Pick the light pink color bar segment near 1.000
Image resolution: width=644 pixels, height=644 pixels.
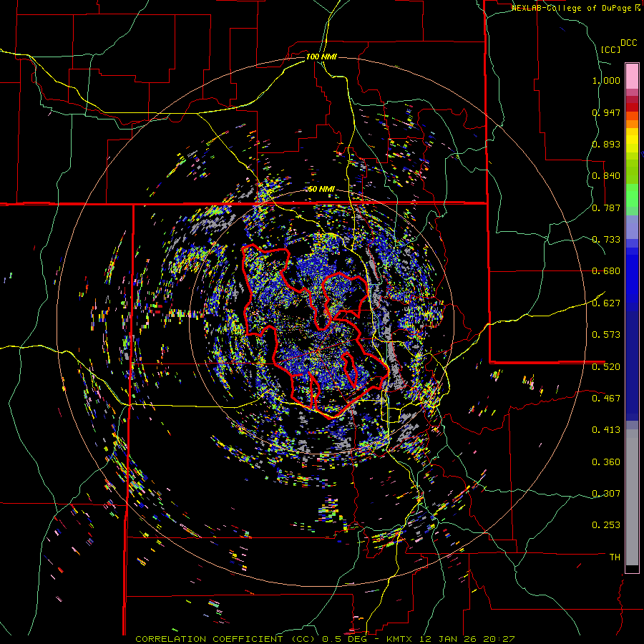632,76
